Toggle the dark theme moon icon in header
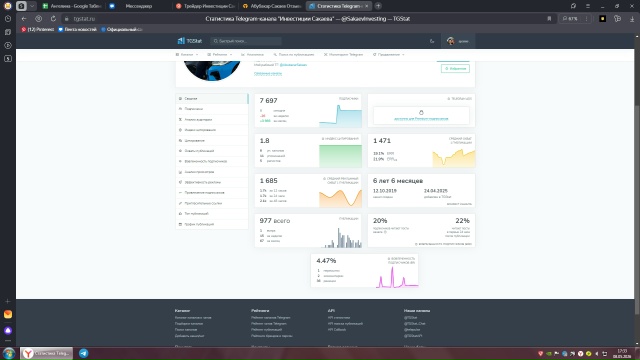640x360 pixels. (x=432, y=41)
